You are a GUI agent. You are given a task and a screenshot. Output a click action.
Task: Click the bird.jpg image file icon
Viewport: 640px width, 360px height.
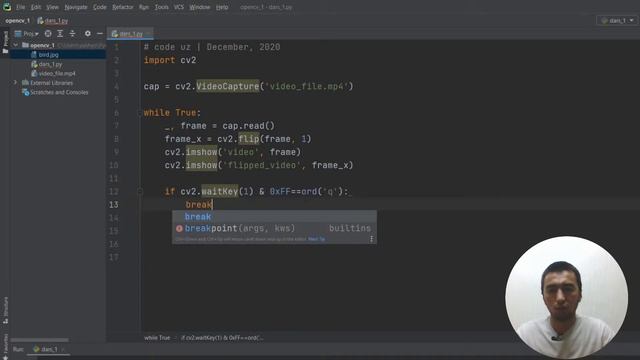pos(34,55)
